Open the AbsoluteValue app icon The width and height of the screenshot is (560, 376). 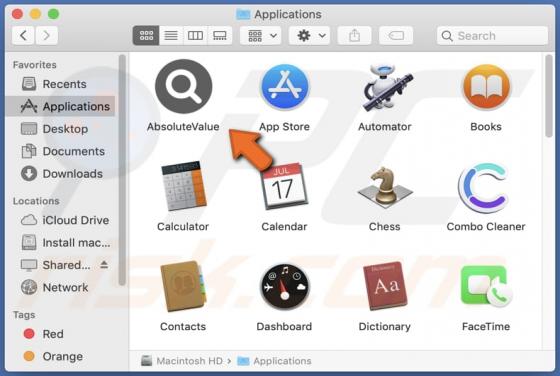pyautogui.click(x=184, y=86)
